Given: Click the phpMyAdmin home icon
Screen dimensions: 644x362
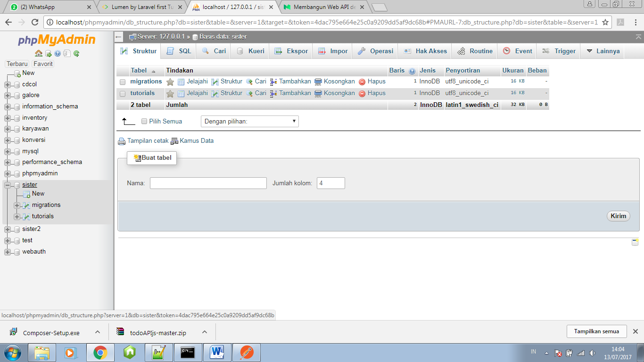Looking at the screenshot, I should click(x=38, y=53).
